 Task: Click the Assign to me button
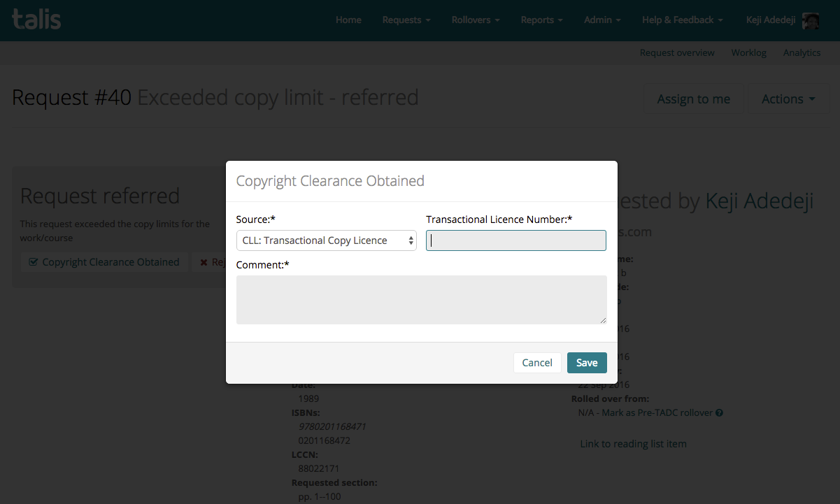693,99
